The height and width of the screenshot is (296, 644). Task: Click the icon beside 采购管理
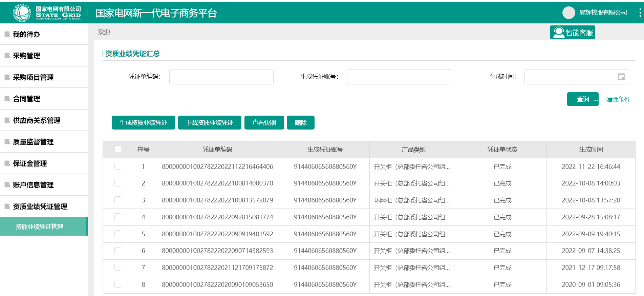[x=7, y=55]
